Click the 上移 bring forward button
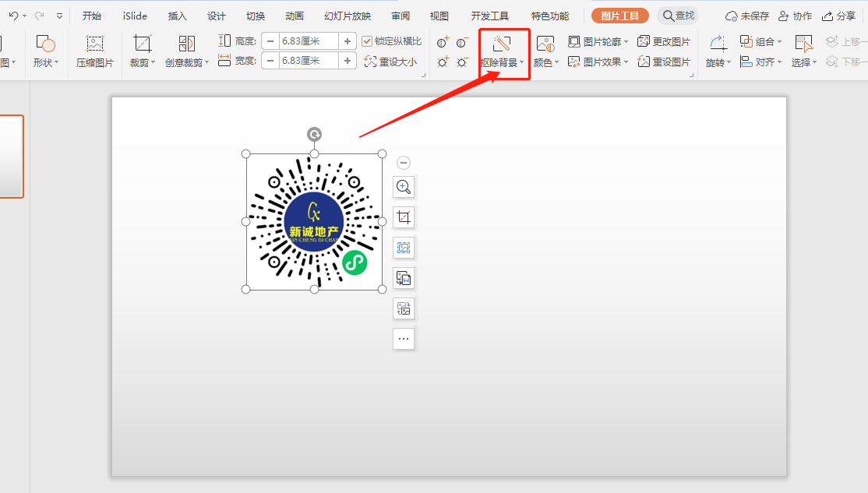 click(x=846, y=41)
